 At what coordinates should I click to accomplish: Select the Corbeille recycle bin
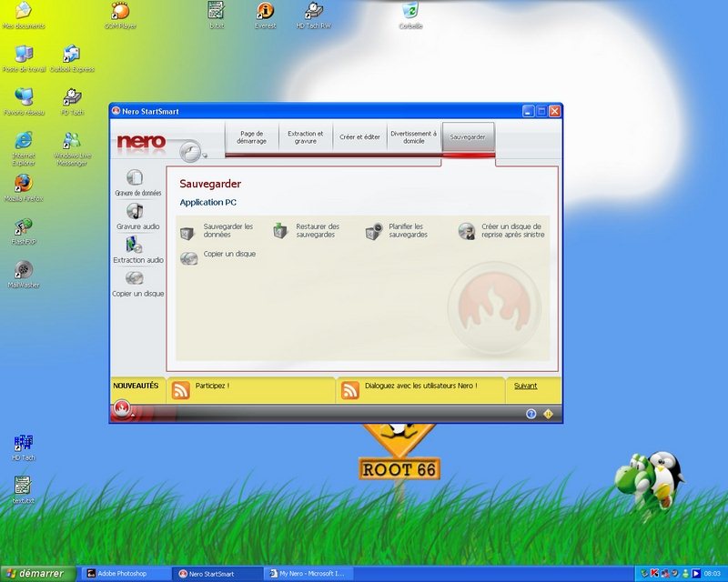tap(410, 15)
